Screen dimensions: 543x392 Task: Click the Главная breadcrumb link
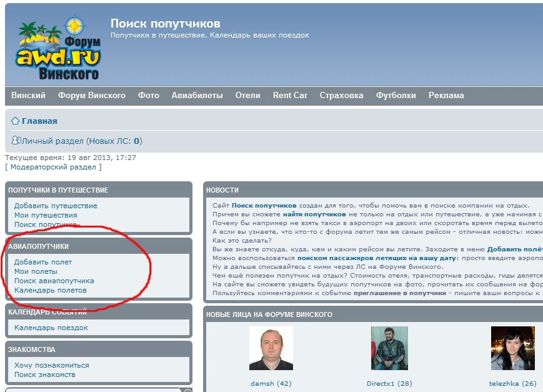[39, 121]
